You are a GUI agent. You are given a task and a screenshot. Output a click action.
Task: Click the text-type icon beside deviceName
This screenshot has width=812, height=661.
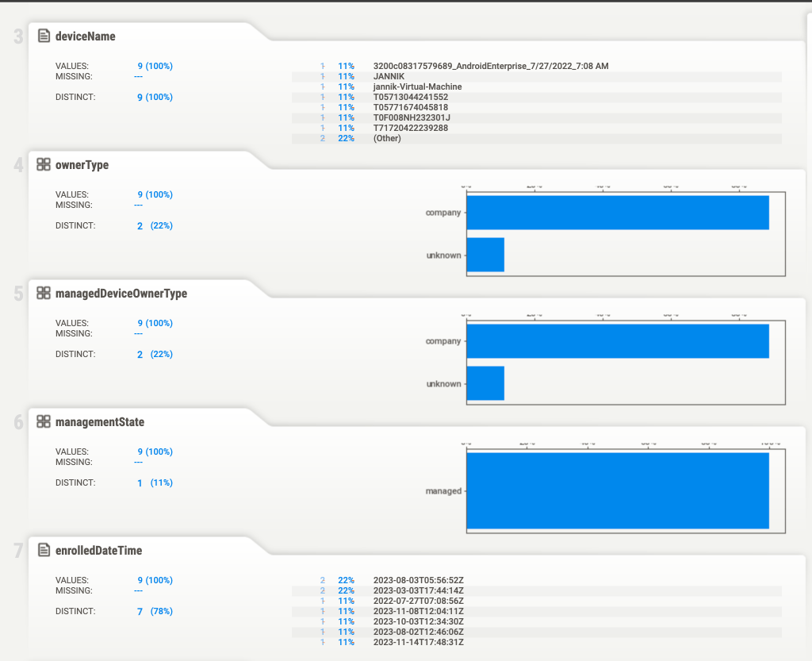click(x=44, y=36)
